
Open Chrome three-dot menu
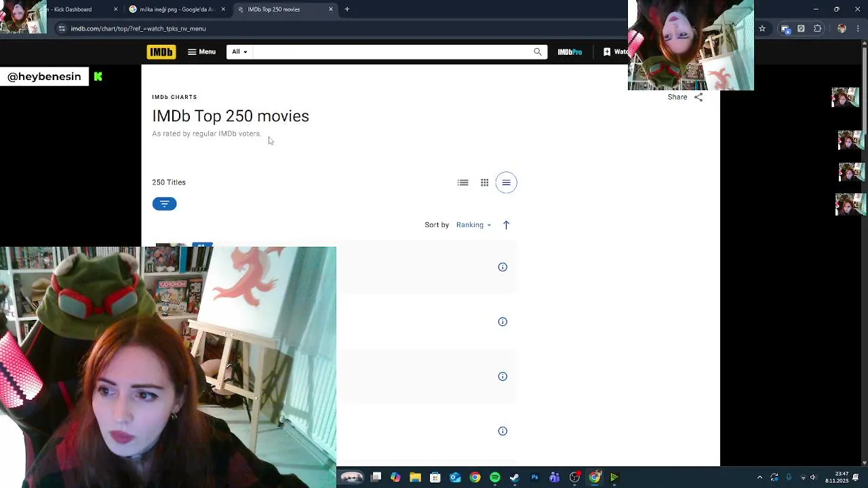tap(859, 28)
